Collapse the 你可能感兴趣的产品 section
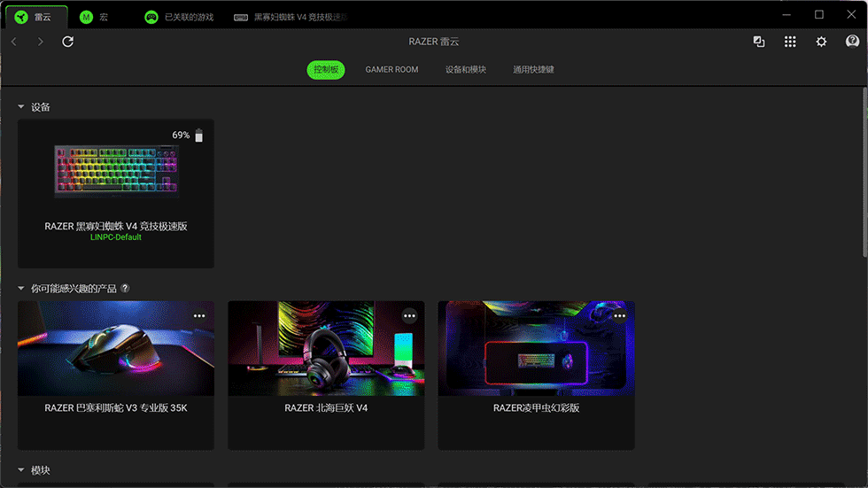Image resolution: width=868 pixels, height=488 pixels. click(21, 288)
